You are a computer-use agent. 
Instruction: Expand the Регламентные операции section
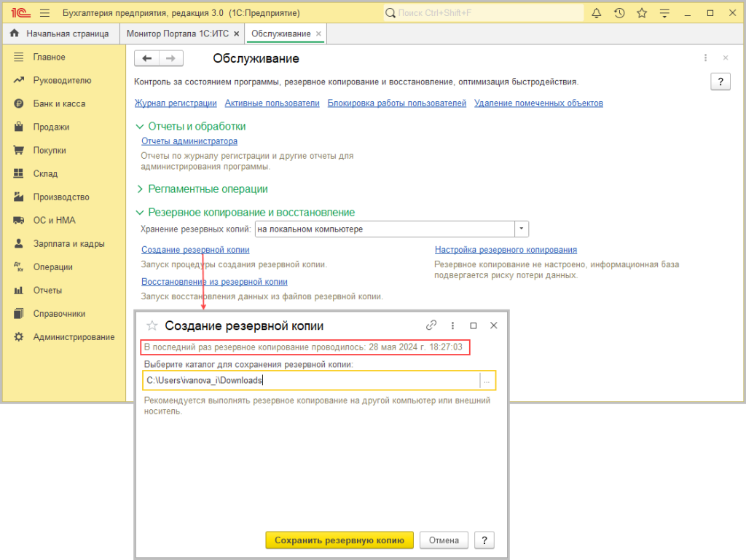click(x=139, y=189)
